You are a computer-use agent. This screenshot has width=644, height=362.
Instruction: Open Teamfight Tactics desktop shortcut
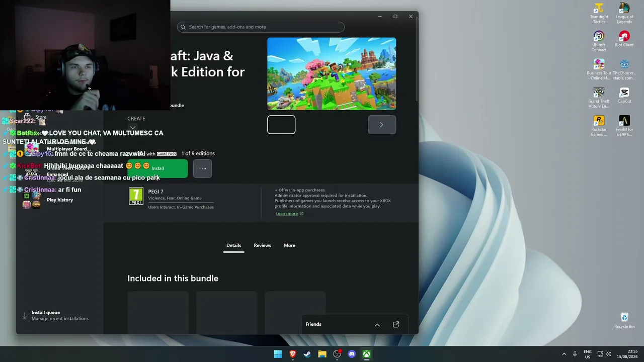coord(599,14)
